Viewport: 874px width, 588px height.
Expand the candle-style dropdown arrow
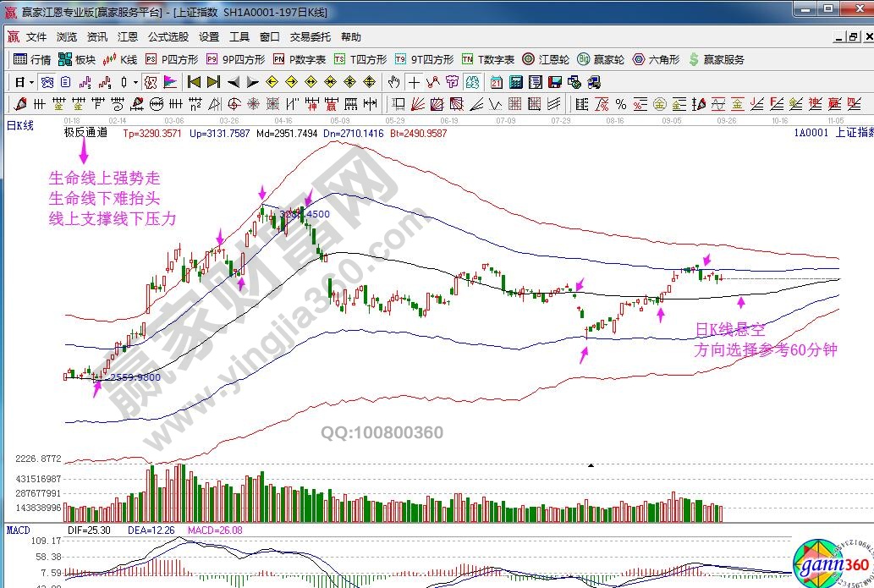136,82
